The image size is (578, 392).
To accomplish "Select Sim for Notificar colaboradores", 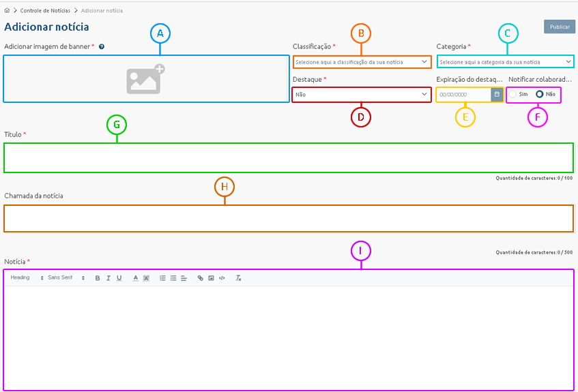I will pos(513,94).
